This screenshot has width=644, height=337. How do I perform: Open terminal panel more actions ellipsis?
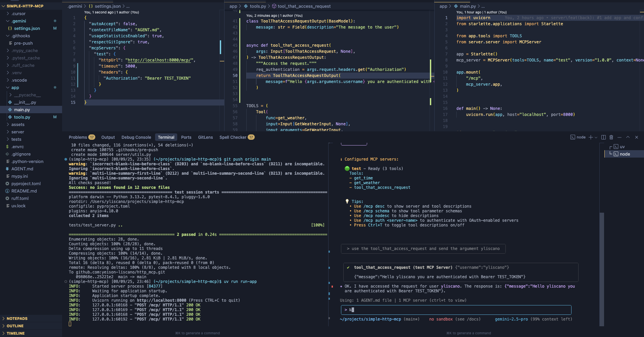click(x=620, y=137)
